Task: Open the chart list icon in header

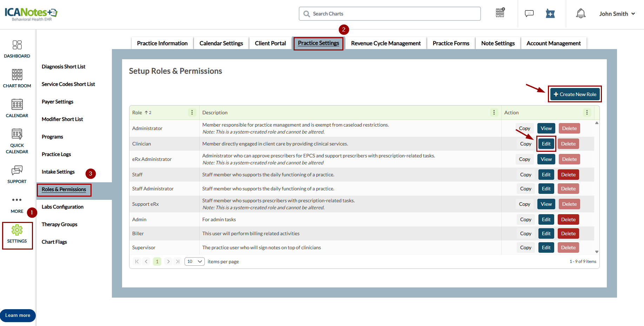Action: point(500,13)
